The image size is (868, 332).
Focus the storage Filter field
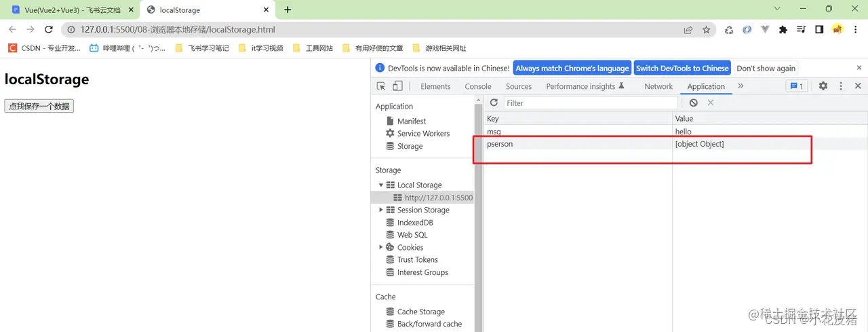590,103
